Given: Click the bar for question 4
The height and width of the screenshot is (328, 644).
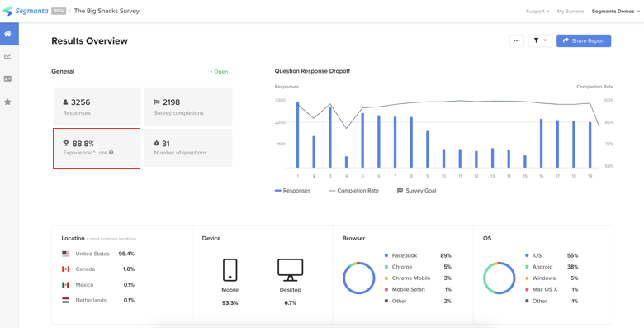Looking at the screenshot, I should [346, 162].
